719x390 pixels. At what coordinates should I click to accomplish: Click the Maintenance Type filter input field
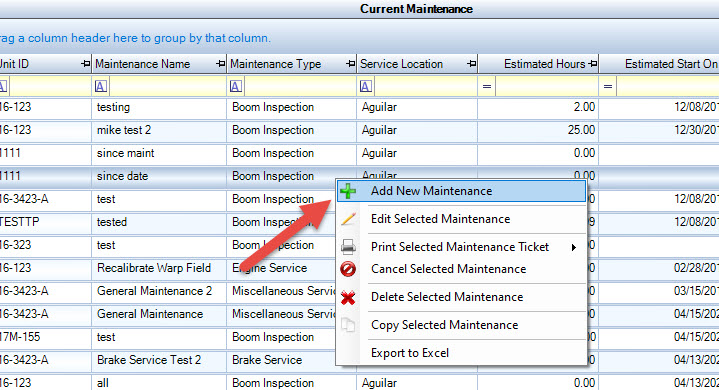pyautogui.click(x=300, y=86)
